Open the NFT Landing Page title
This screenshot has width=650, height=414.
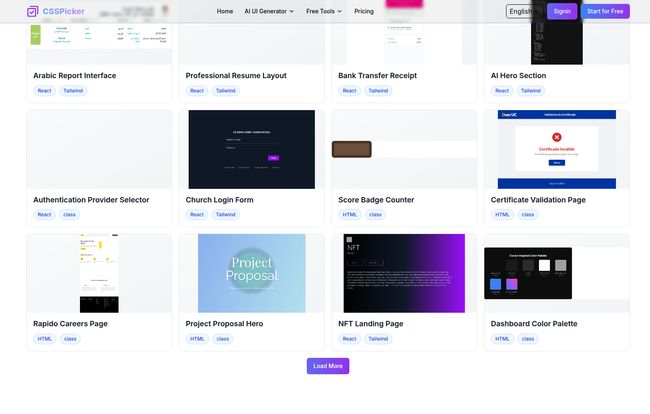(371, 324)
